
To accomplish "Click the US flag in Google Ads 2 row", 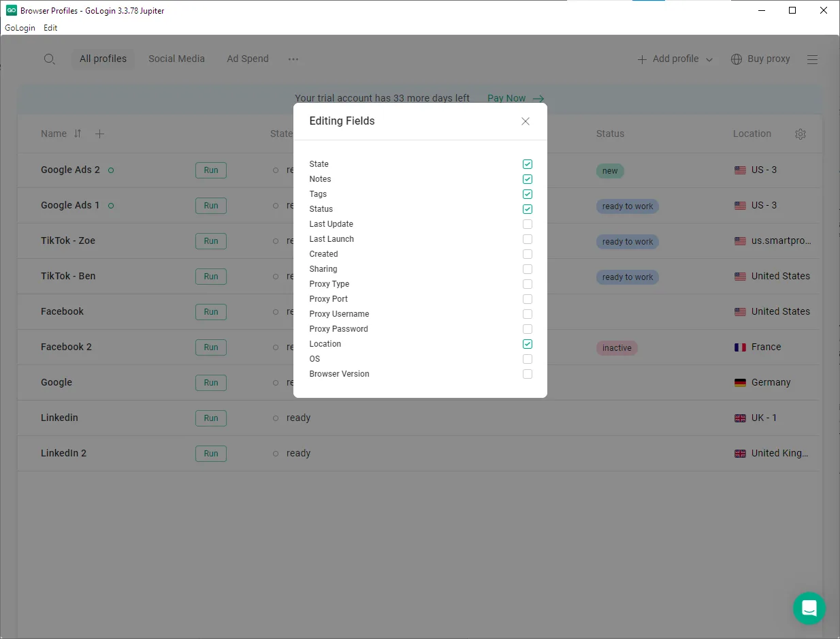I will click(x=741, y=170).
